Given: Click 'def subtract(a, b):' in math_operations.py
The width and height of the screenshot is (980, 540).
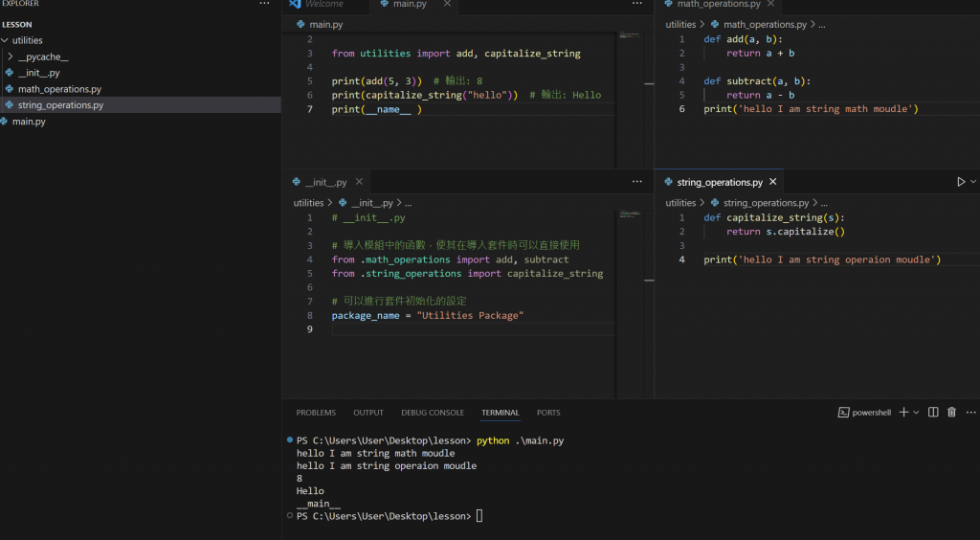Looking at the screenshot, I should (x=757, y=81).
